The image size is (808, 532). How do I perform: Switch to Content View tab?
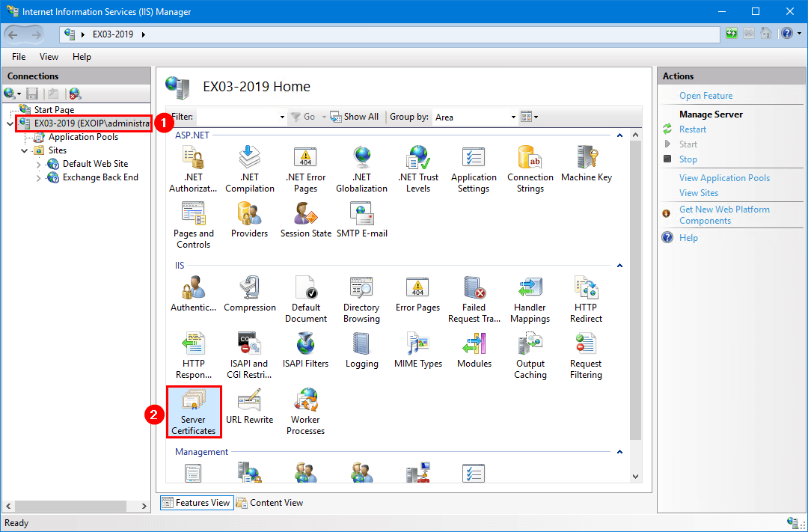coord(269,503)
